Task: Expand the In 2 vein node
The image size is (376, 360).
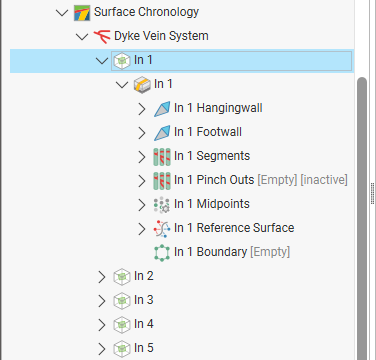Action: pyautogui.click(x=102, y=277)
